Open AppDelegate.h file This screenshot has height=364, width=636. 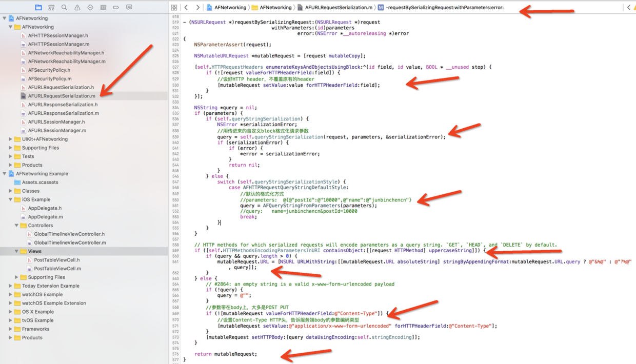pos(45,208)
